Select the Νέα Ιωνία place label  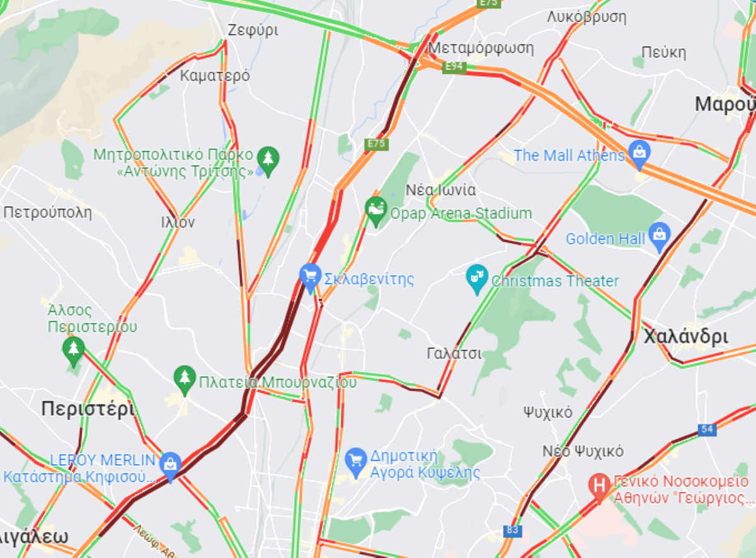tap(440, 190)
